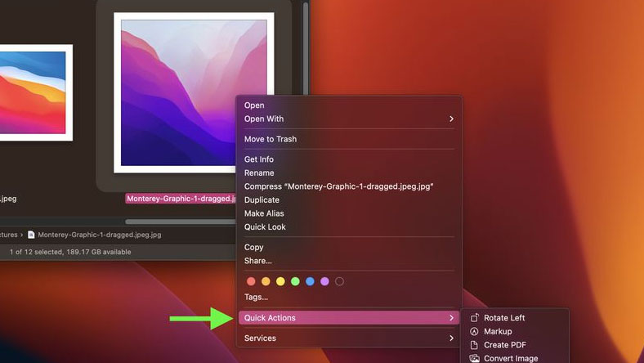This screenshot has height=363, width=644.
Task: Apply the blue tag color
Action: [x=310, y=281]
